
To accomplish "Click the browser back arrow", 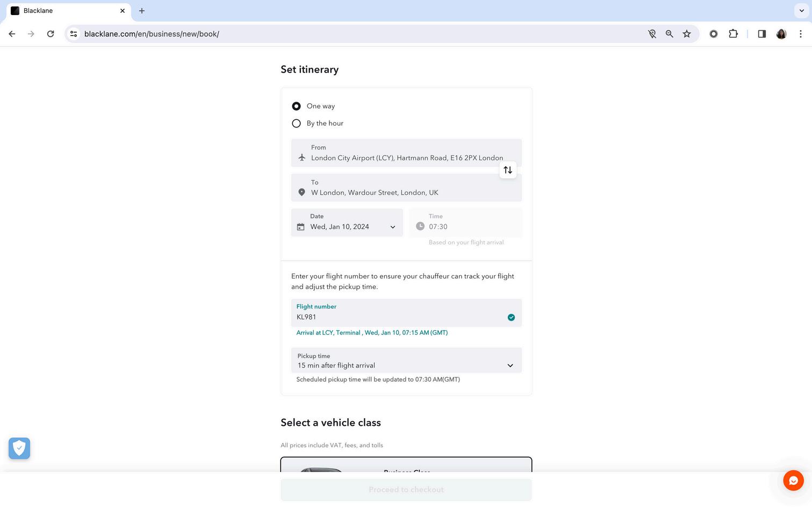I will [x=12, y=34].
